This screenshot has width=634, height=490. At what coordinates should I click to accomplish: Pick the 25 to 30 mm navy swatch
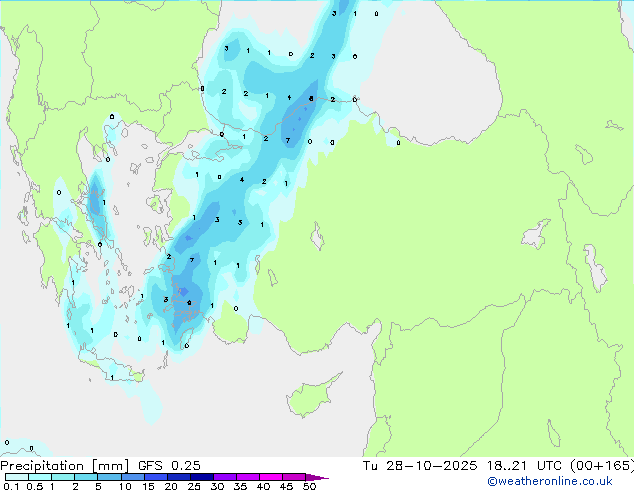(201, 477)
